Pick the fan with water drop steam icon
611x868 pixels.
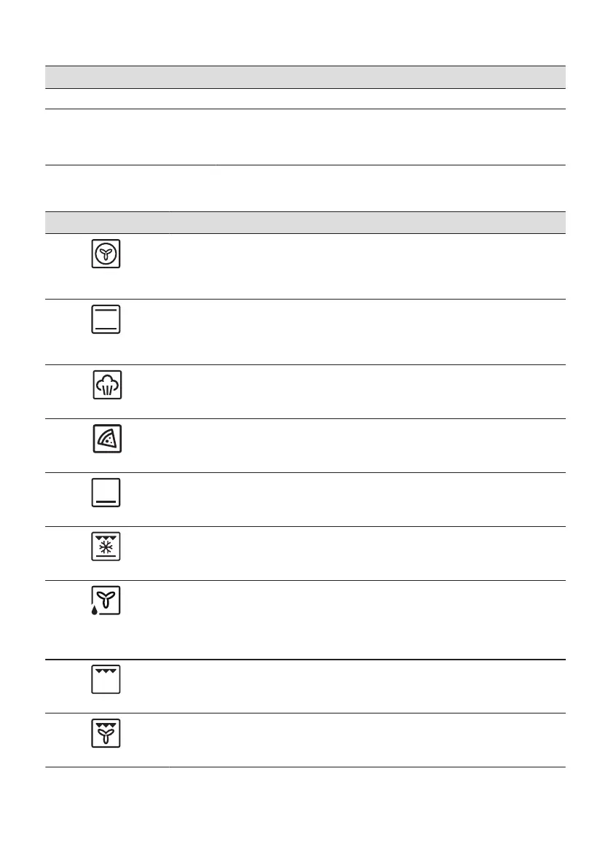click(106, 601)
